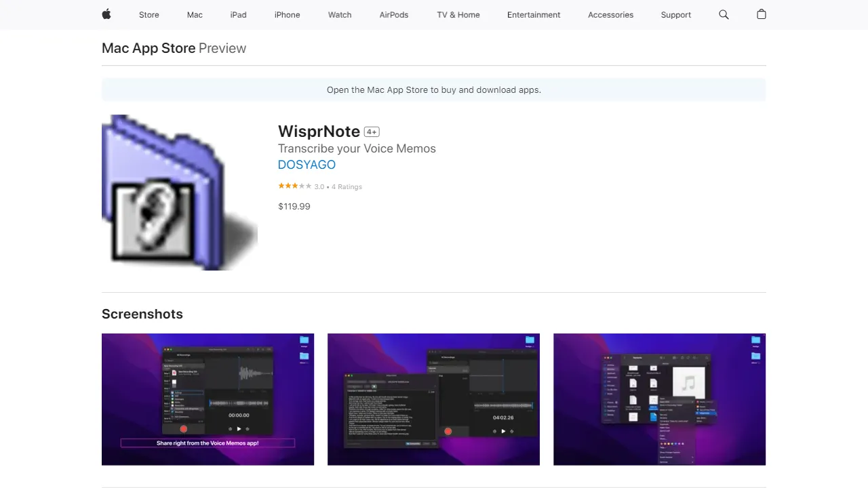Click the three-star rating indicator
This screenshot has width=868, height=488.
(294, 186)
